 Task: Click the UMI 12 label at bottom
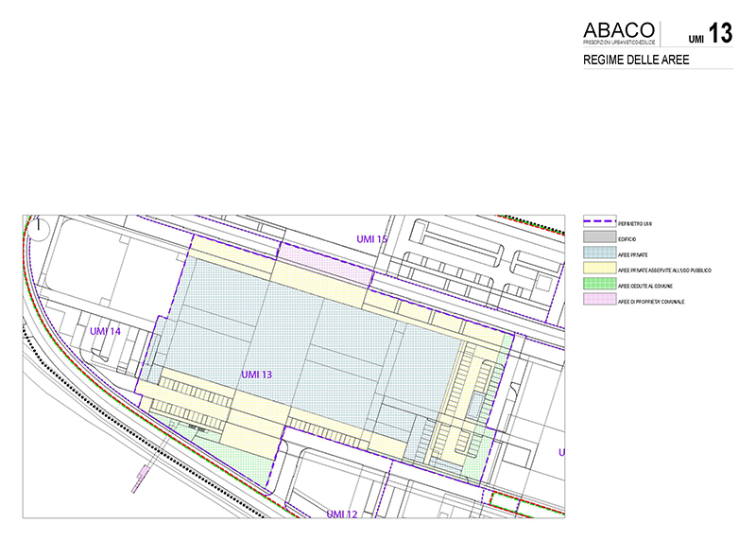342,513
